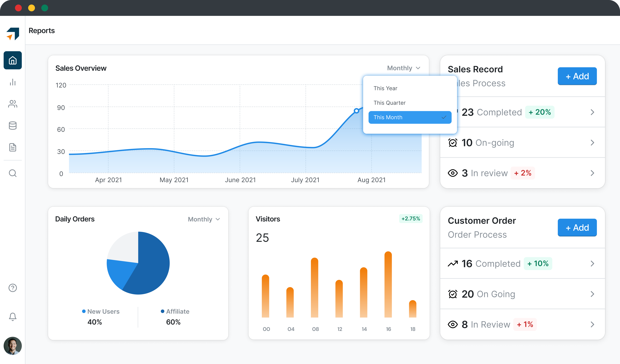The image size is (620, 364).
Task: Open the bar chart analytics icon
Action: coord(13,82)
